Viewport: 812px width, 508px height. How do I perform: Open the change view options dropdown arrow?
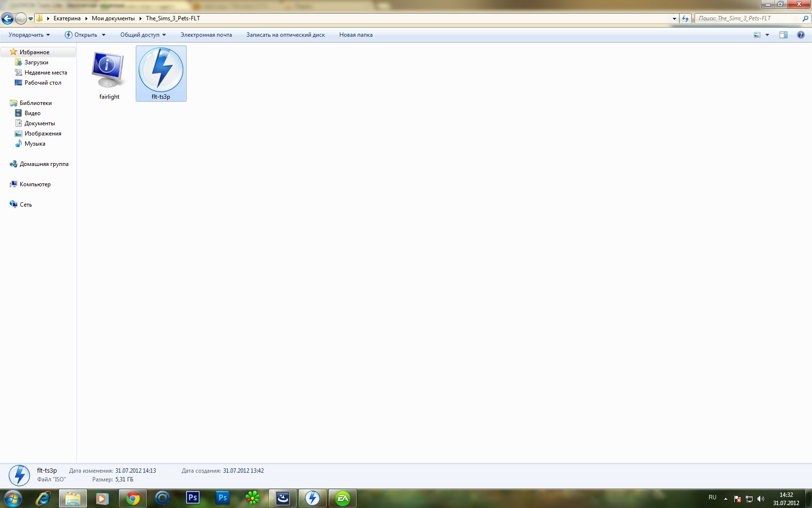(767, 35)
